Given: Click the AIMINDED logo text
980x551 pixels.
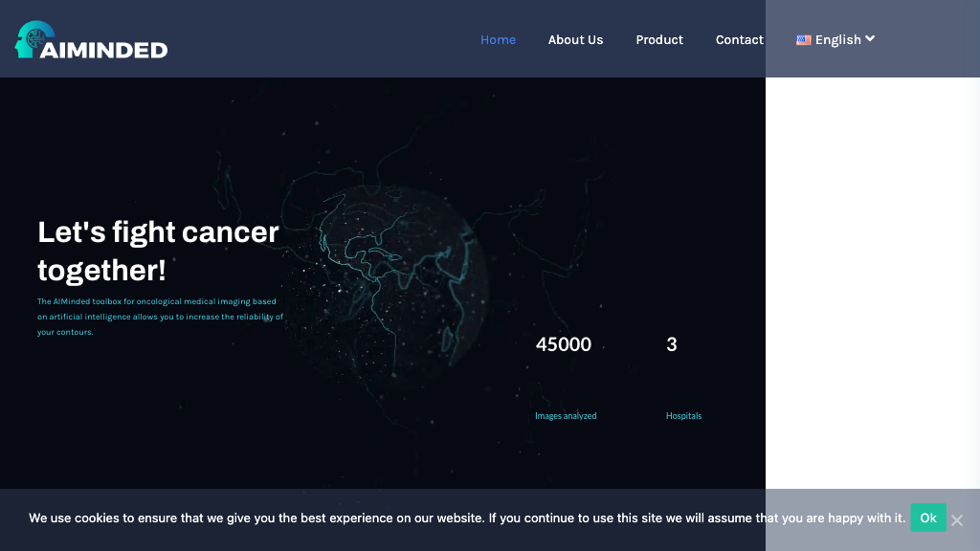Looking at the screenshot, I should tap(104, 50).
